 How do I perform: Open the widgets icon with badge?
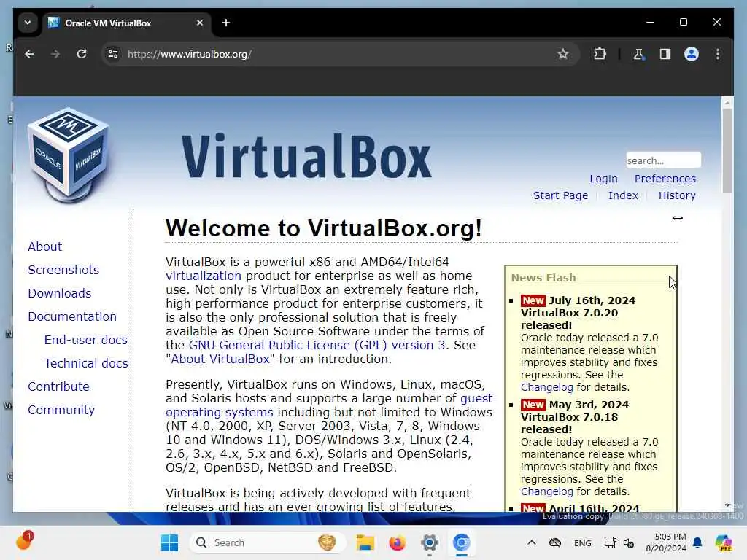click(x=24, y=541)
